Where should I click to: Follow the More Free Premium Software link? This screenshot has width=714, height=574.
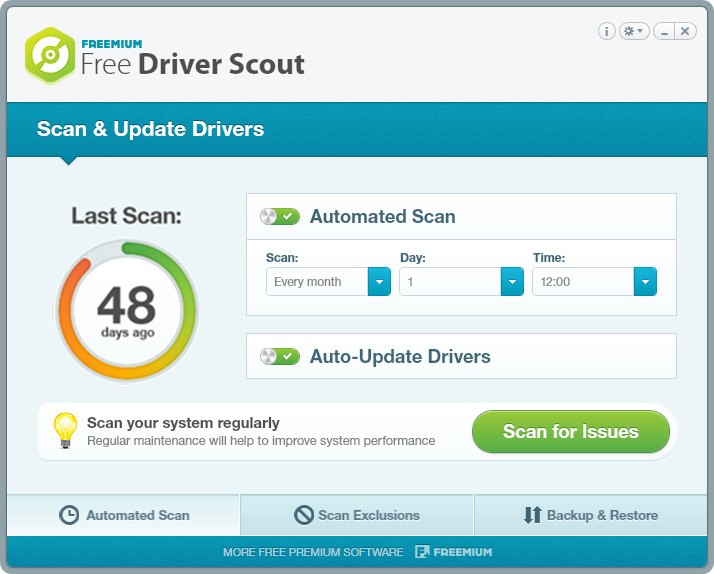coord(313,552)
